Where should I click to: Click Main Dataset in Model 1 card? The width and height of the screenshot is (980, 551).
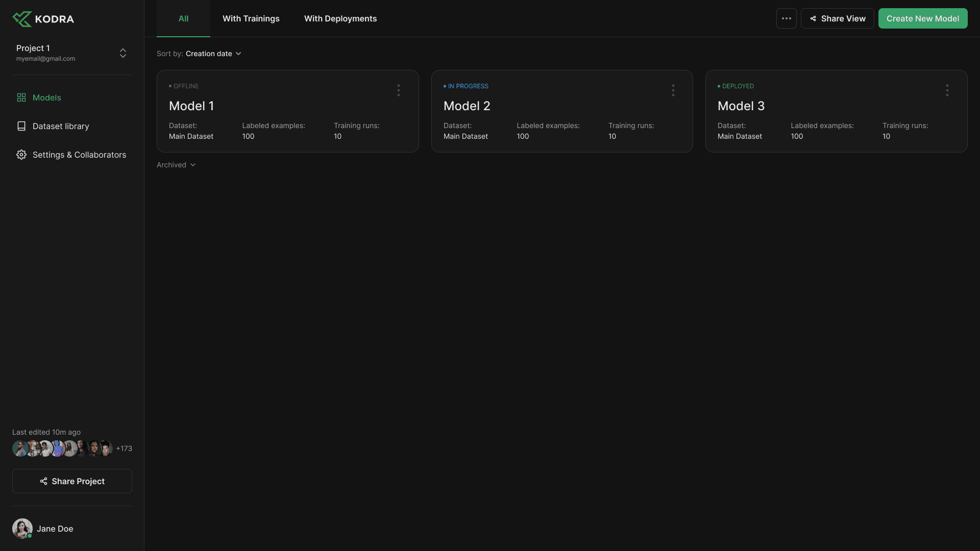191,136
